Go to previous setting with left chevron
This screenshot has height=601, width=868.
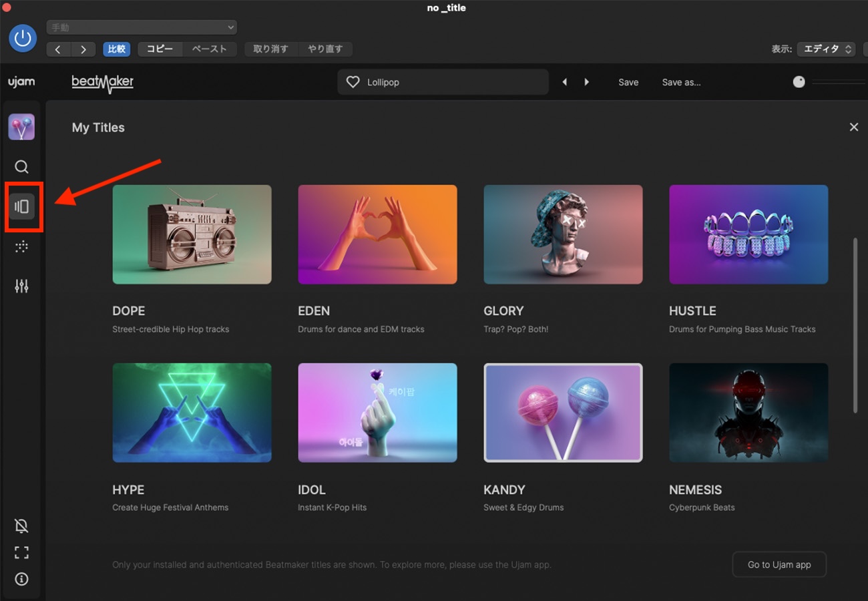pyautogui.click(x=59, y=49)
